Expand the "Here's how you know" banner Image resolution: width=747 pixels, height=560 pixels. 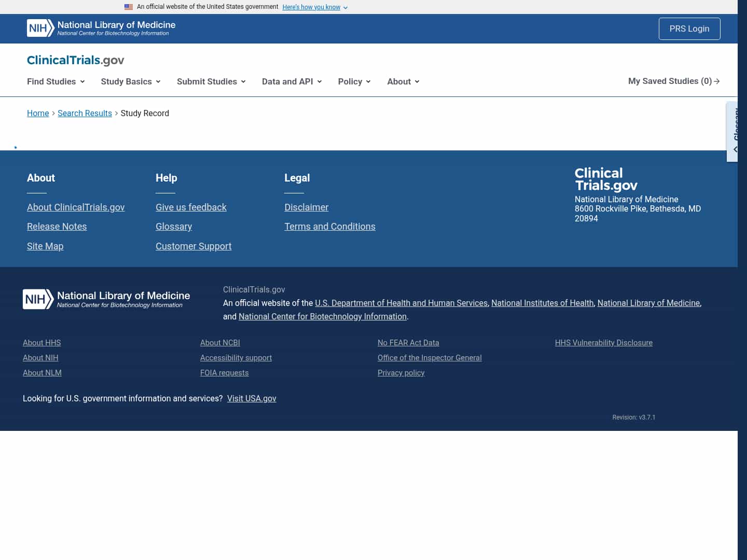pos(315,7)
